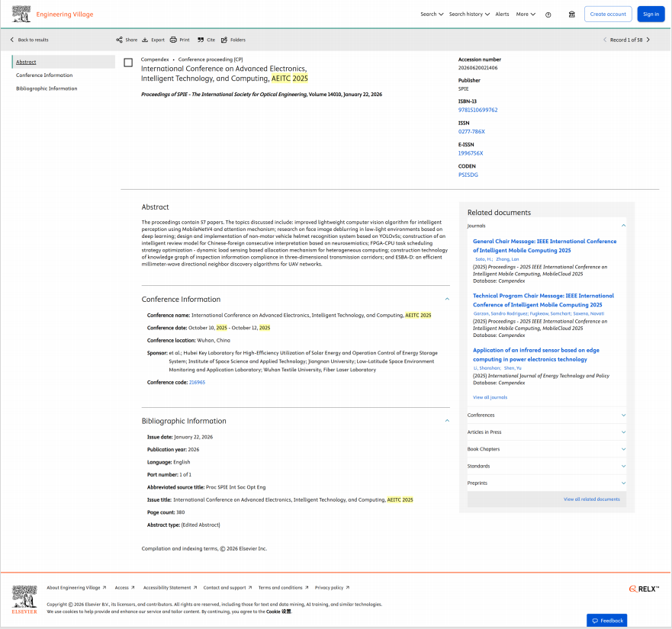
Task: Click the Share icon in toolbar
Action: point(119,40)
